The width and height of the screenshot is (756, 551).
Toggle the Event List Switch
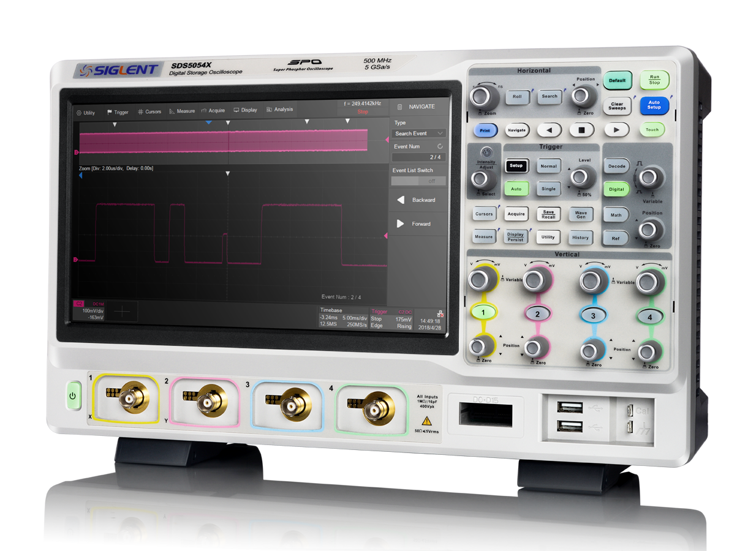pos(418,181)
